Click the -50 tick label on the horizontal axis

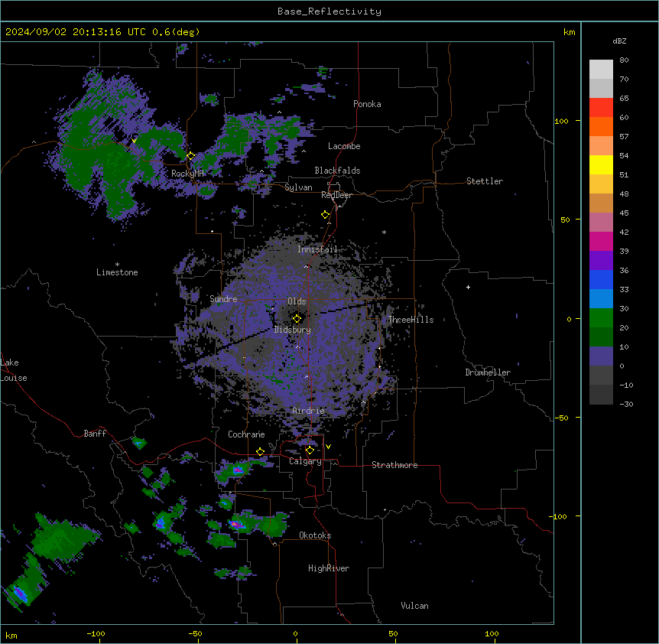(x=195, y=633)
